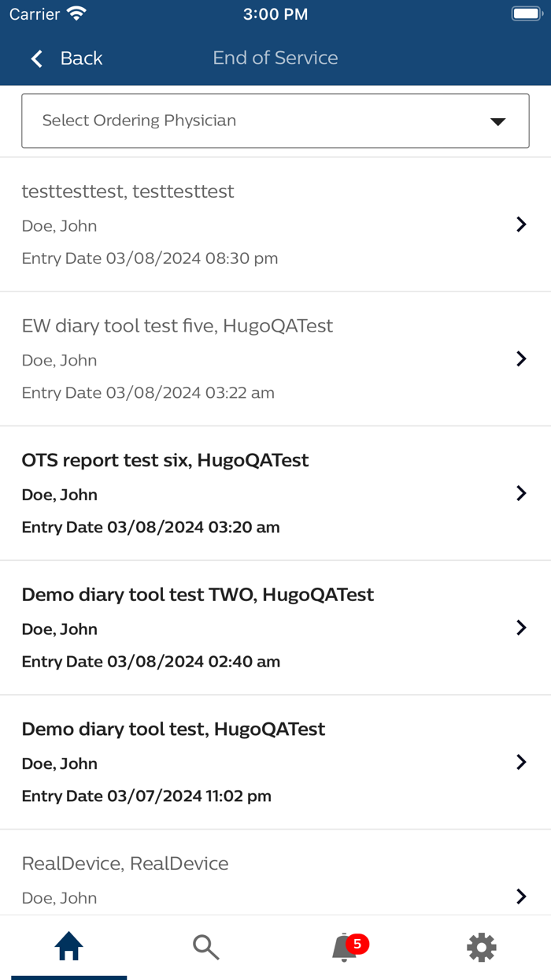Open the Home tab icon
Image resolution: width=551 pixels, height=980 pixels.
click(x=68, y=947)
